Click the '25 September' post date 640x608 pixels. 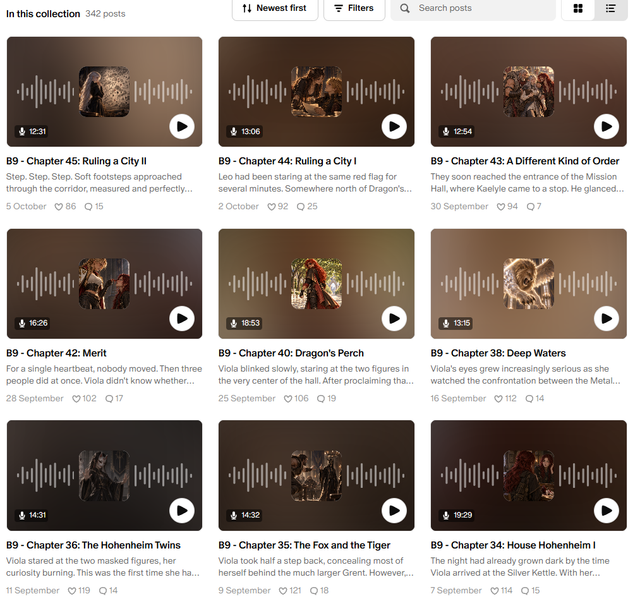pyautogui.click(x=247, y=399)
